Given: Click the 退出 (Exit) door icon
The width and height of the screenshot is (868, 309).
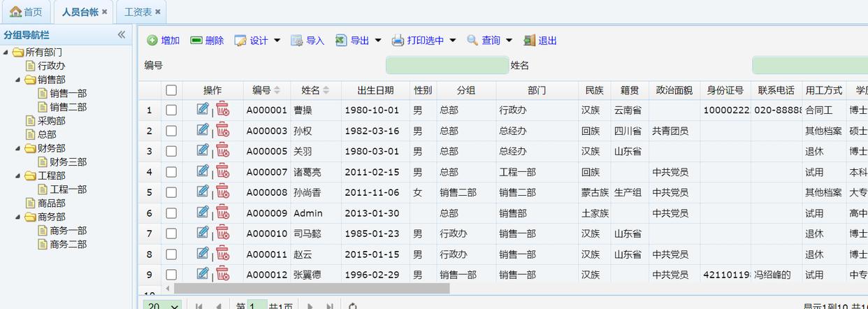Looking at the screenshot, I should coord(530,41).
